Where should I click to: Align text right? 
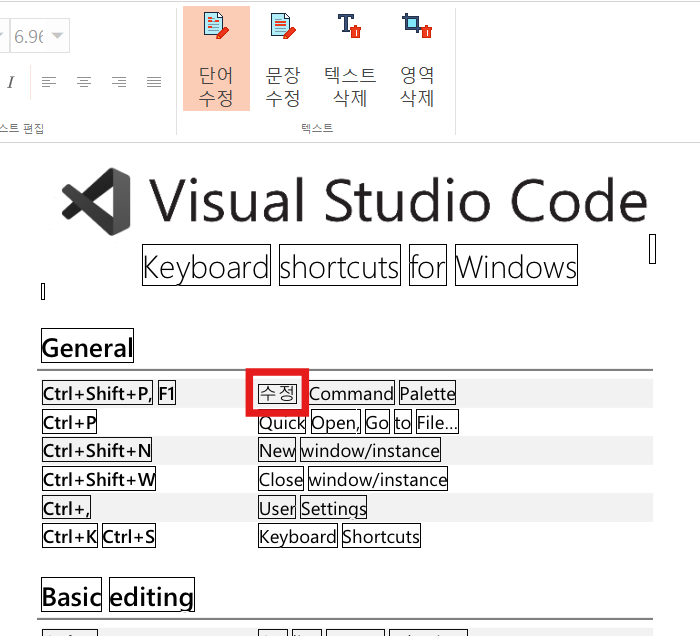tap(119, 82)
